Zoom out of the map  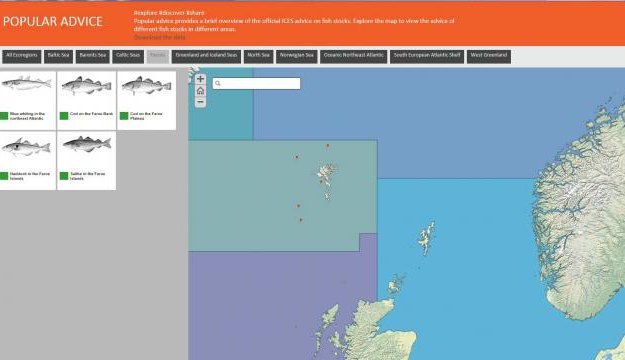(x=200, y=102)
